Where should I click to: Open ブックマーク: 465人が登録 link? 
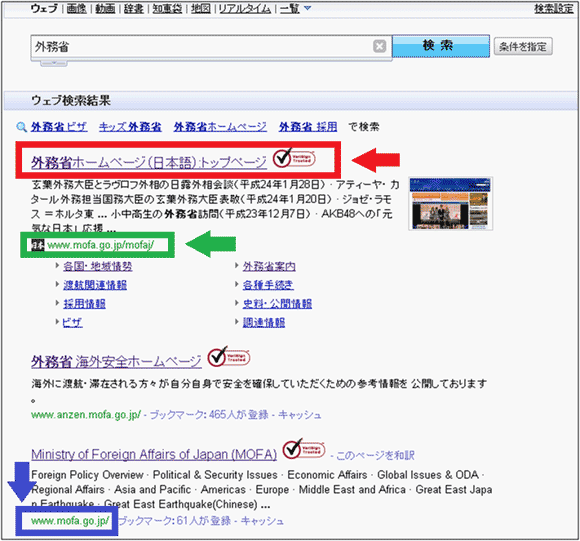209,415
